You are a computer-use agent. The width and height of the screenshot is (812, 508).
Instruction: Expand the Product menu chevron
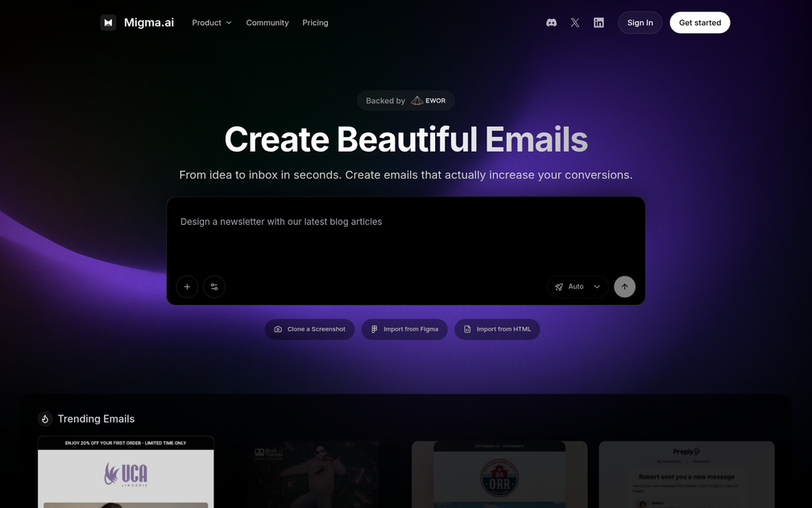[x=229, y=23]
